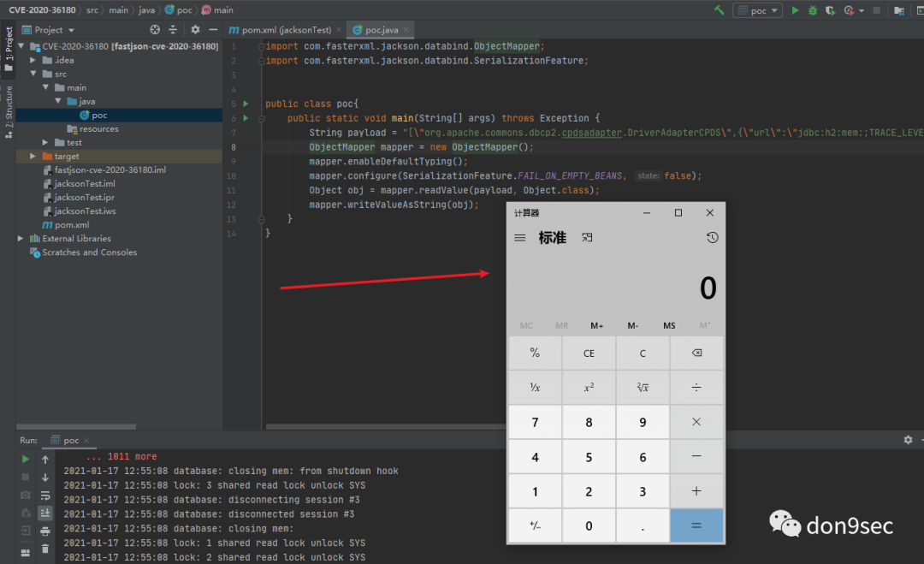Click poc breadcrumb in navigation bar

(x=179, y=10)
